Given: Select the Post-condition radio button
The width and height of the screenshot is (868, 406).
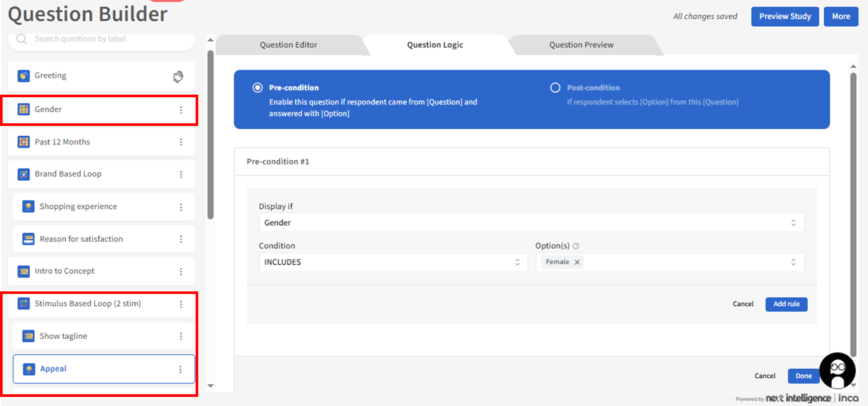Looking at the screenshot, I should [555, 88].
